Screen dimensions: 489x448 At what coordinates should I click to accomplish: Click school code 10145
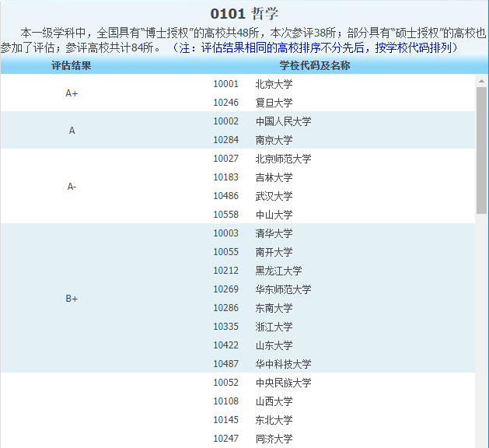click(x=225, y=420)
